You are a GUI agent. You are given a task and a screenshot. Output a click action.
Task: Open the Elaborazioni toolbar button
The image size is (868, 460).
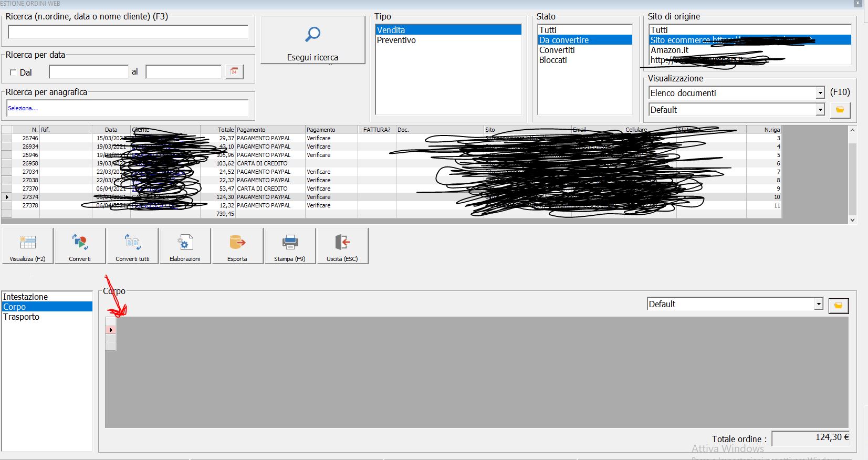tap(185, 246)
